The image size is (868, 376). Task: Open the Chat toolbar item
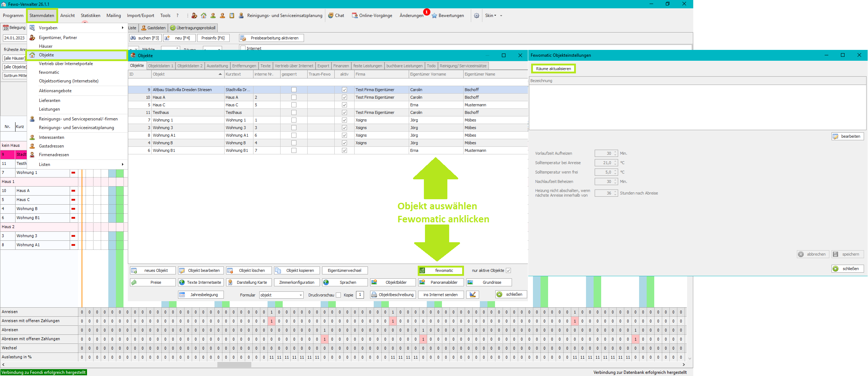point(336,16)
